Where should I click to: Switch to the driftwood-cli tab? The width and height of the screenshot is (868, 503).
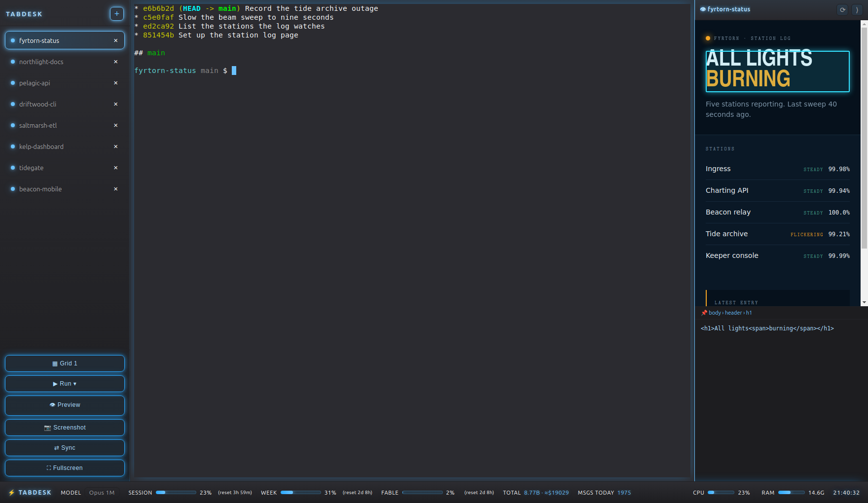pyautogui.click(x=65, y=104)
